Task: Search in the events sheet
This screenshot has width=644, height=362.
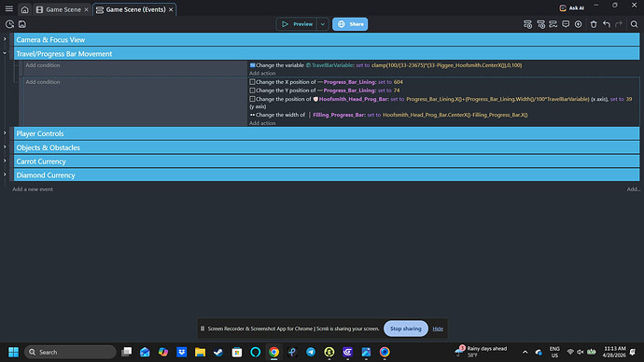Action: click(x=634, y=24)
